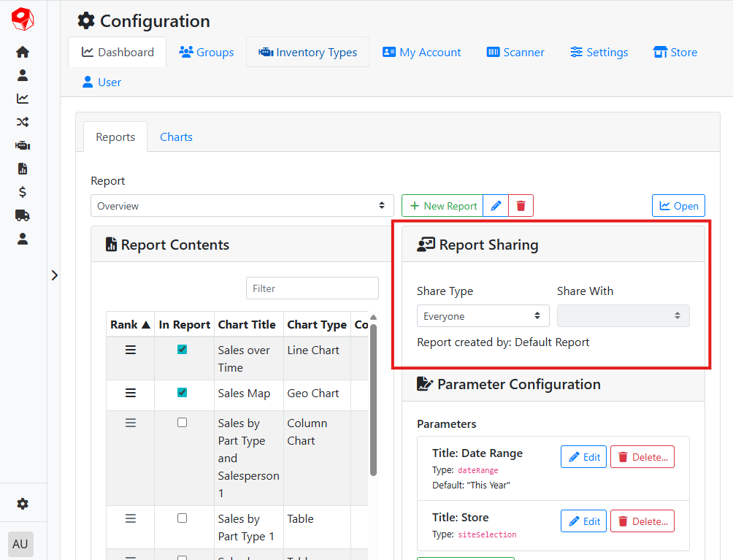Open the settings gear in sidebar bottom
The image size is (733, 560).
click(23, 504)
